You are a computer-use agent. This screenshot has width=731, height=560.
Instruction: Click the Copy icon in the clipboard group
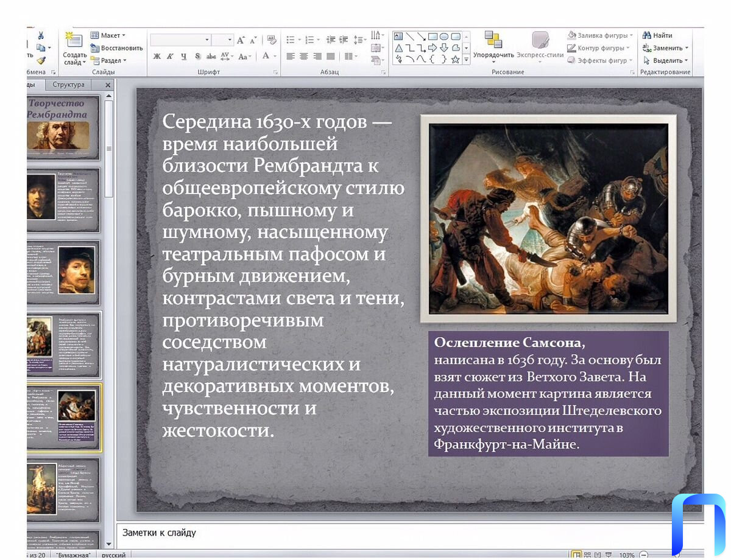(x=41, y=47)
